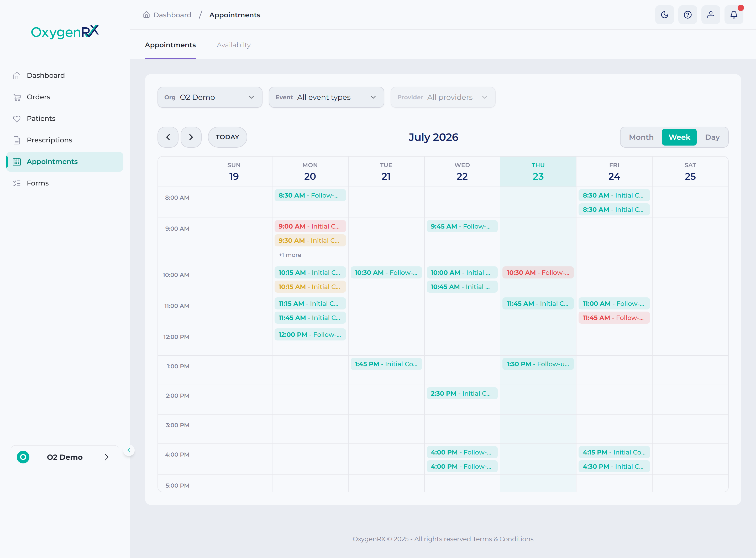Click the July 2026 calendar title
The image size is (756, 558).
coord(433,137)
